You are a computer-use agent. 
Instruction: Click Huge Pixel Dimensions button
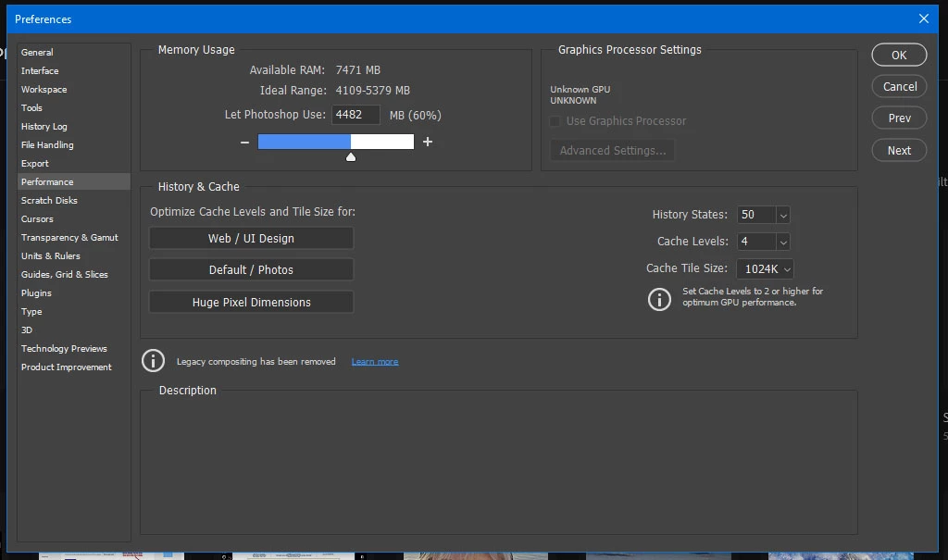tap(252, 302)
